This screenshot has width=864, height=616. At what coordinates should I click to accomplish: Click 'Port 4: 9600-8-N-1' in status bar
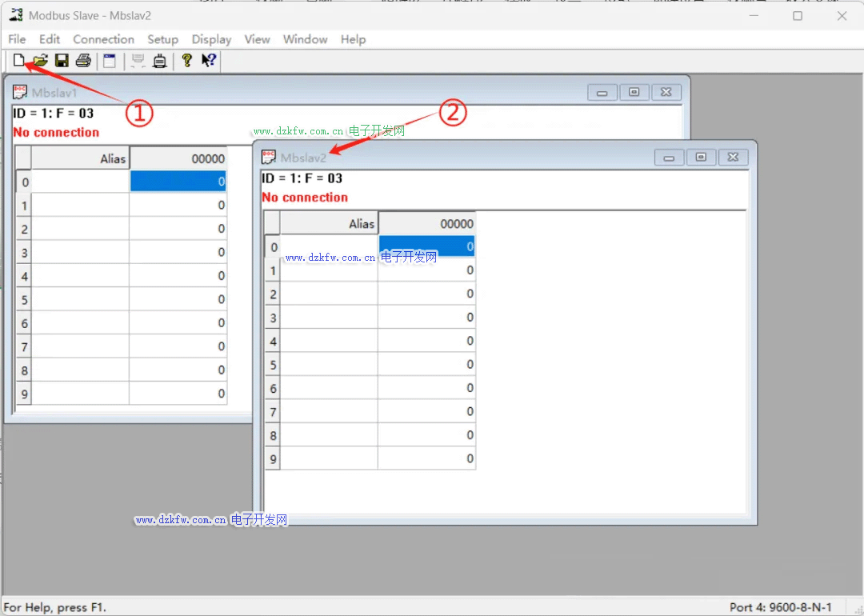(780, 607)
